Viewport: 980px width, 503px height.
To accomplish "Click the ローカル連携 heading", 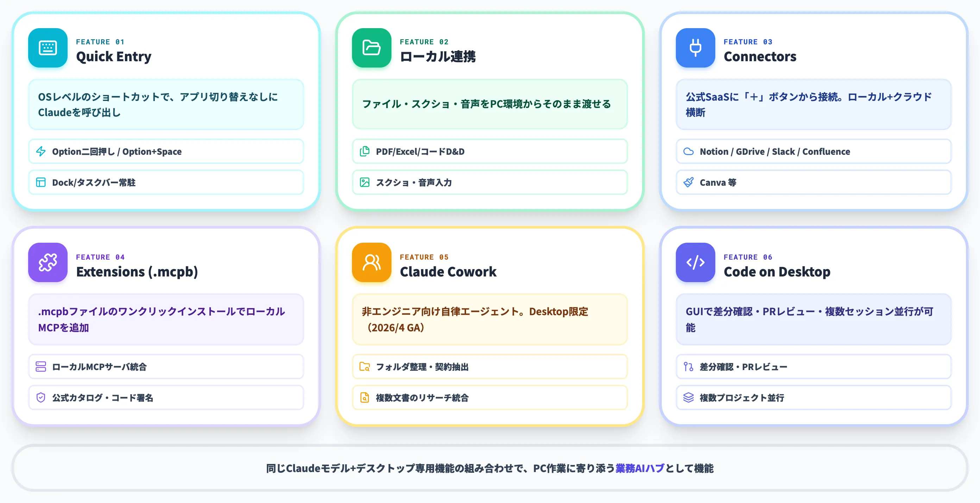I will [x=438, y=57].
